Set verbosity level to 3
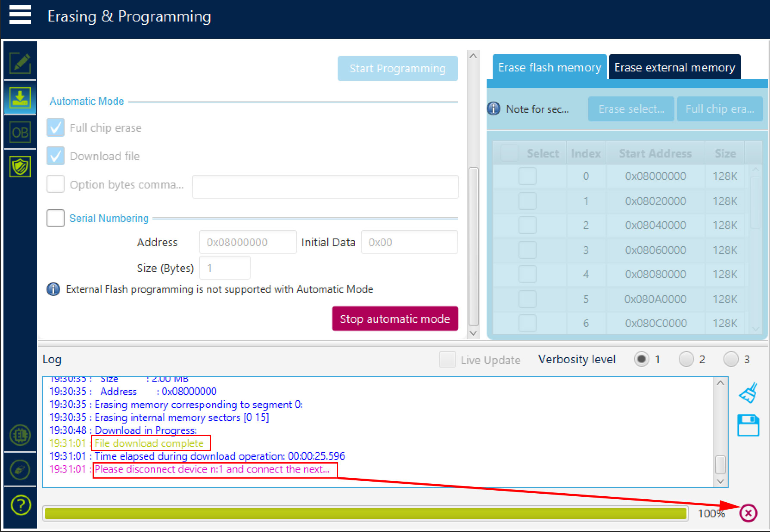 pos(731,359)
